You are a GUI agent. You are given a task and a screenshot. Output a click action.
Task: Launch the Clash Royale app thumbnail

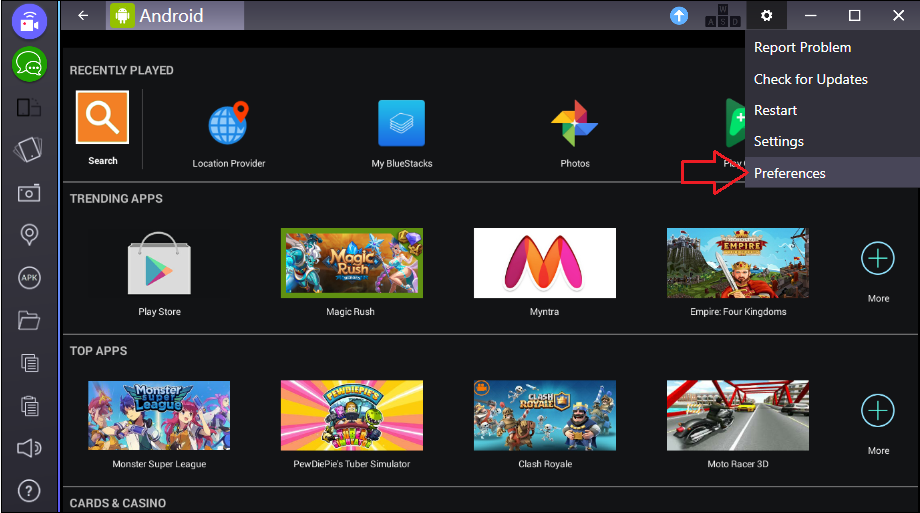click(x=545, y=416)
